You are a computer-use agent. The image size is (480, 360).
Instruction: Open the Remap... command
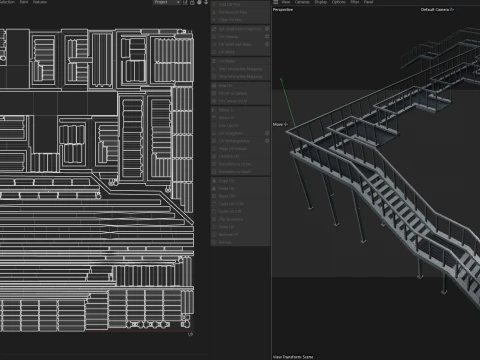(x=240, y=242)
